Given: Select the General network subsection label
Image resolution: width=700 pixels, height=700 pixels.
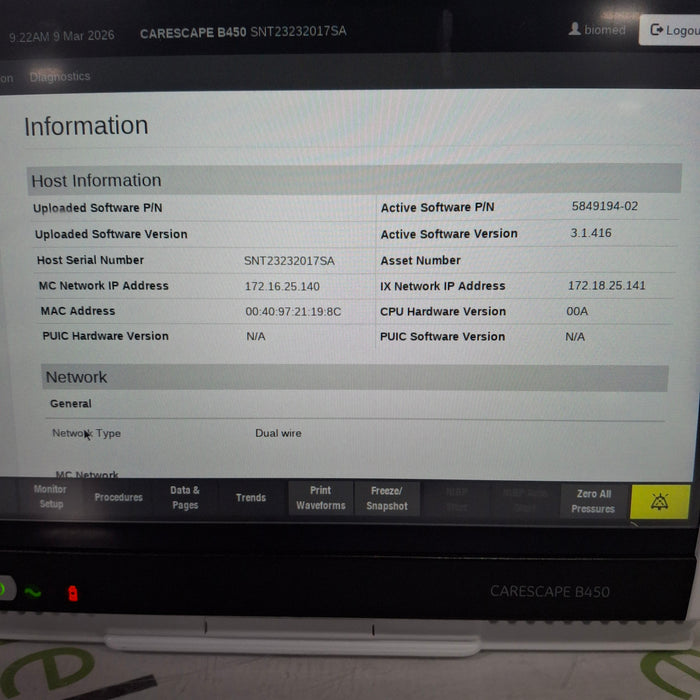Looking at the screenshot, I should click(x=71, y=404).
